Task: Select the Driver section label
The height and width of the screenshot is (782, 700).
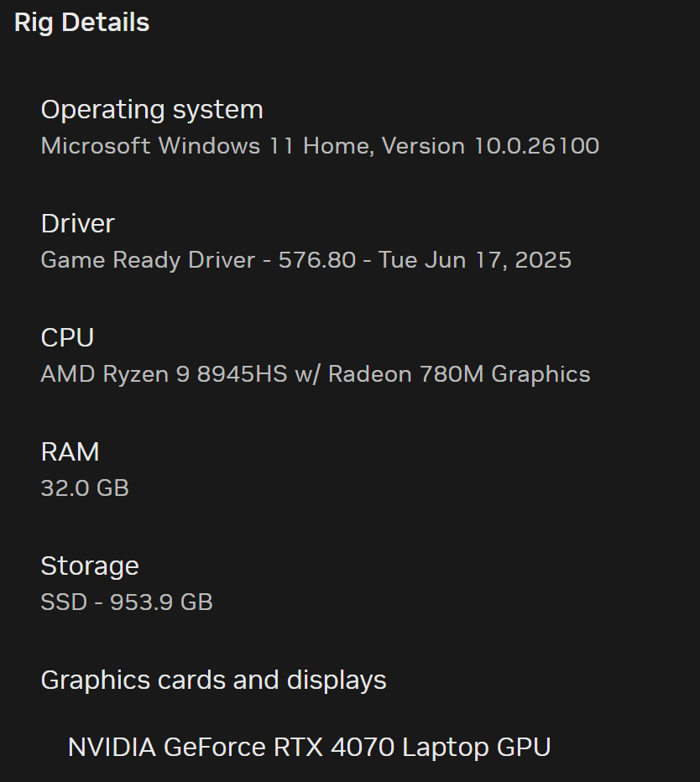Action: pos(77,224)
